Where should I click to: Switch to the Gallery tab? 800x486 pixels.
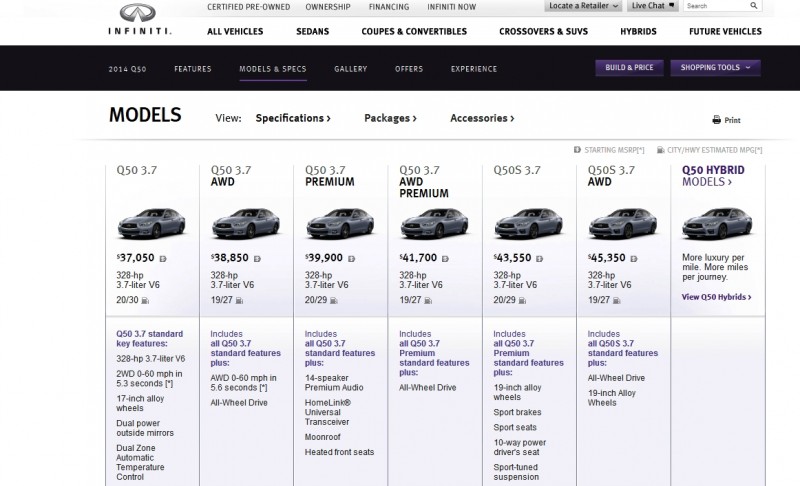pos(351,69)
